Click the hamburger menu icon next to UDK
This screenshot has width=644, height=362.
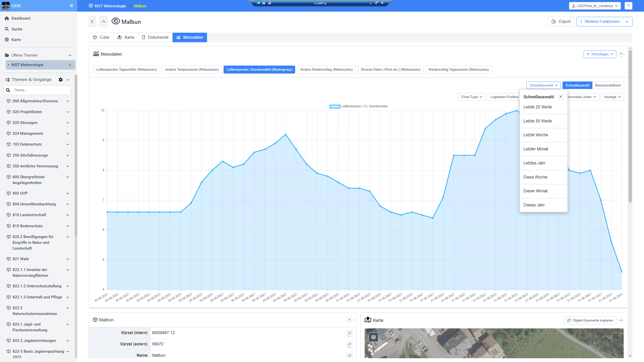click(x=71, y=6)
